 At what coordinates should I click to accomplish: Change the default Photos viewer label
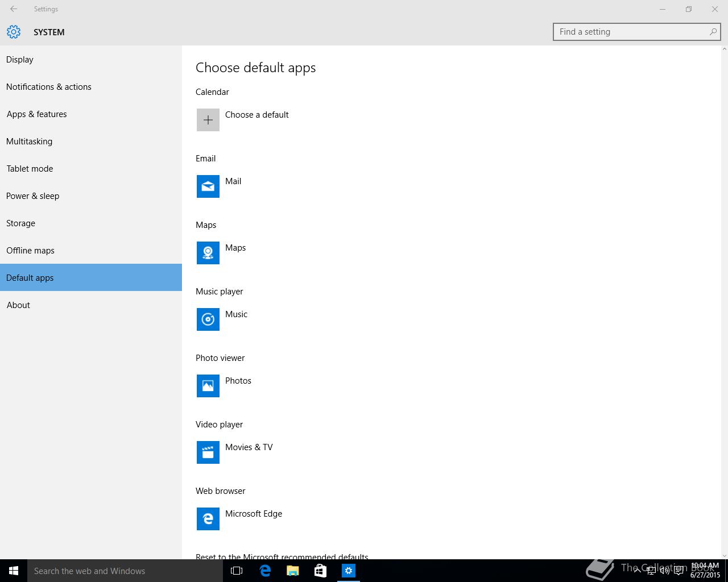click(238, 381)
